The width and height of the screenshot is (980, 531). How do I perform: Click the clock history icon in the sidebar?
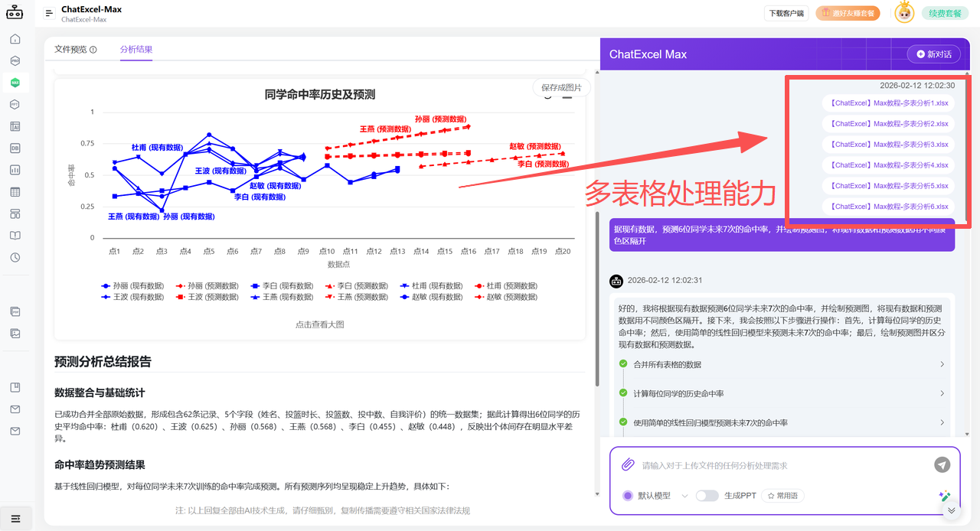(x=15, y=258)
